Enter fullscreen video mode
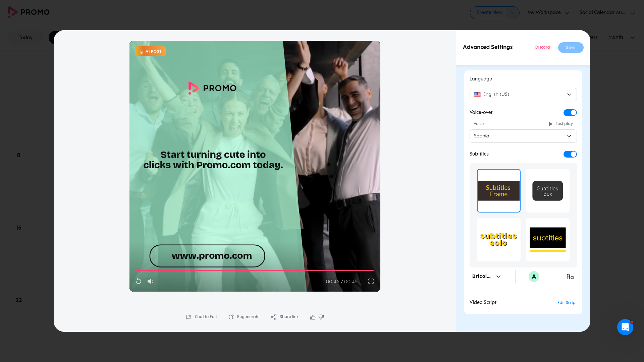Screen dimensions: 644x362 (x=371, y=281)
